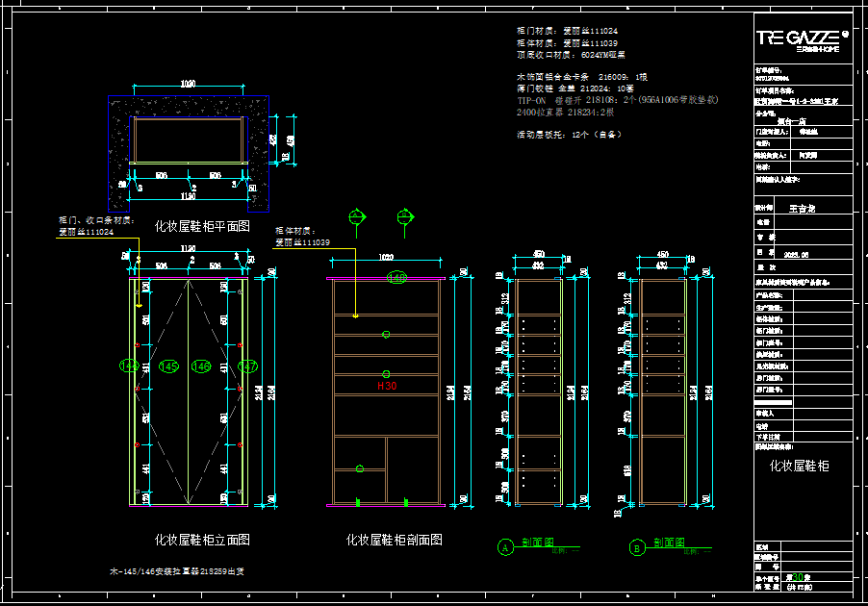868x606 pixels.
Task: Select the circled B symbol beside 剖面图
Action: pos(637,548)
